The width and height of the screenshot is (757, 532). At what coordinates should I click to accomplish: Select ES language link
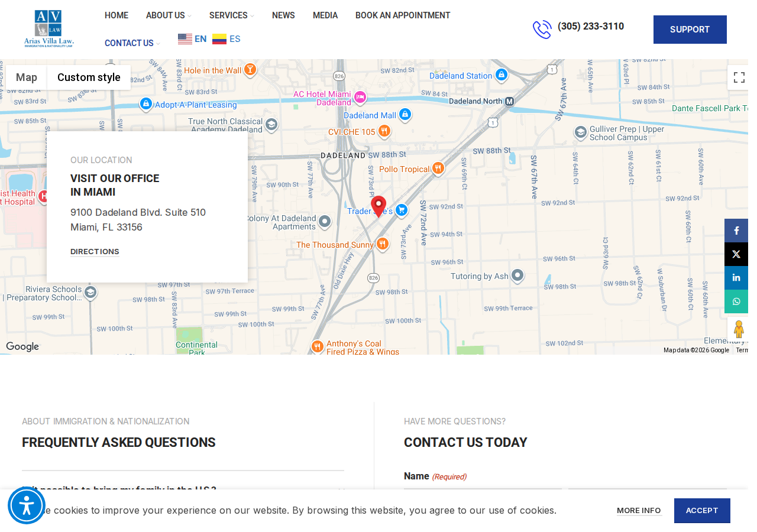(235, 39)
